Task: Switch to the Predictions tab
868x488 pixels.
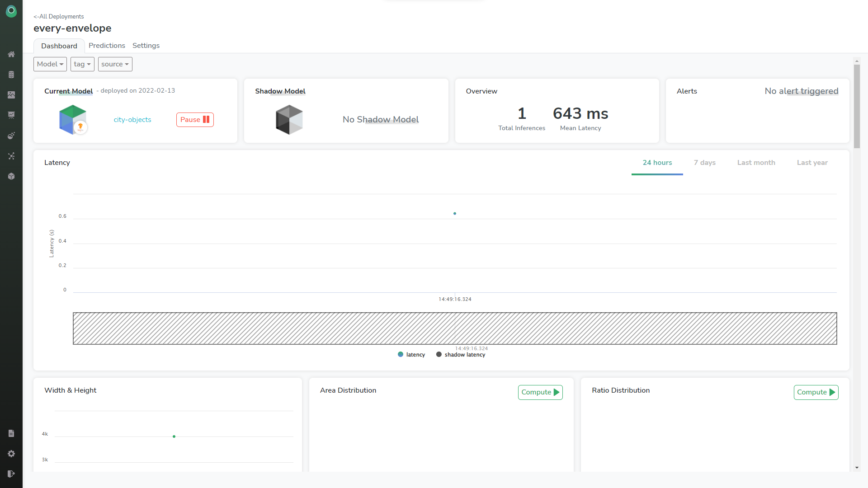Action: coord(107,46)
